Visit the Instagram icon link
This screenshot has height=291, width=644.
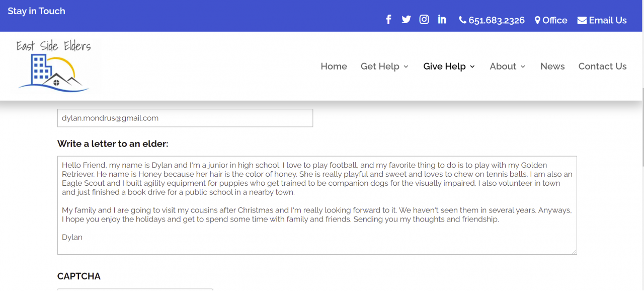coord(424,20)
